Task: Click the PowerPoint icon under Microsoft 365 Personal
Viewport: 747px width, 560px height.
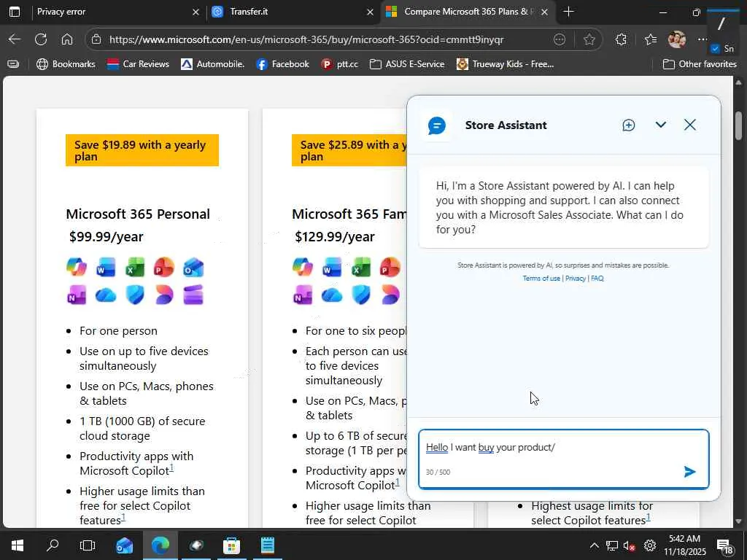Action: coord(164,267)
